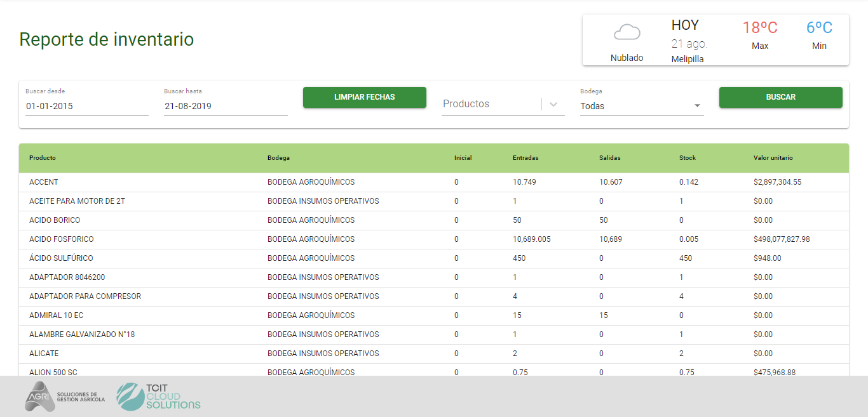Select ACEITE PARA MOTOR DE 2T row
868x417 pixels.
pyautogui.click(x=434, y=201)
